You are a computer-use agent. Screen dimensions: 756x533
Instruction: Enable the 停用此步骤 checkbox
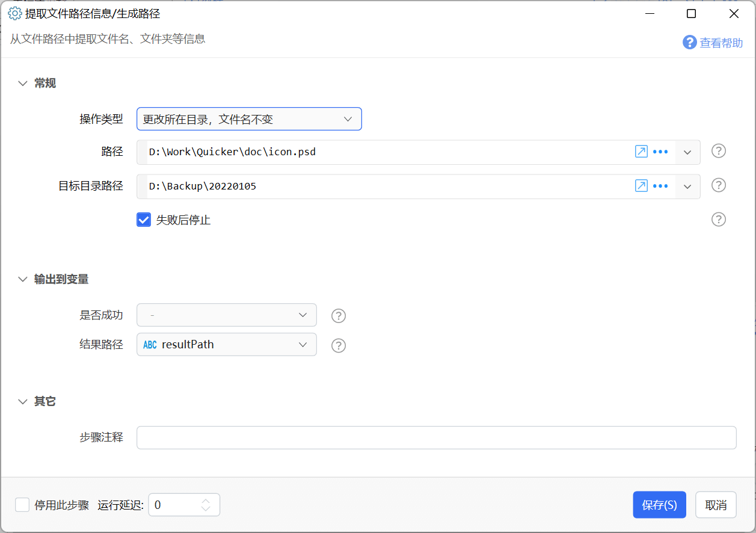22,505
